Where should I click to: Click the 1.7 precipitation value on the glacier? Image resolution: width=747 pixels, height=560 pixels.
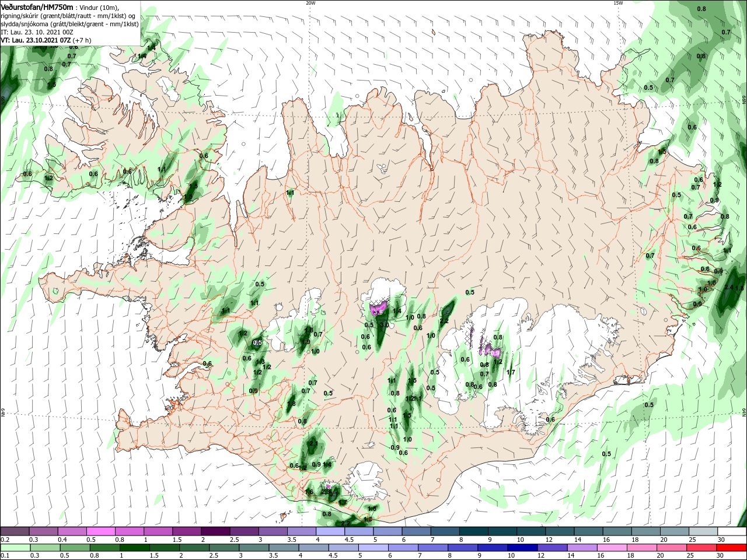tap(511, 372)
